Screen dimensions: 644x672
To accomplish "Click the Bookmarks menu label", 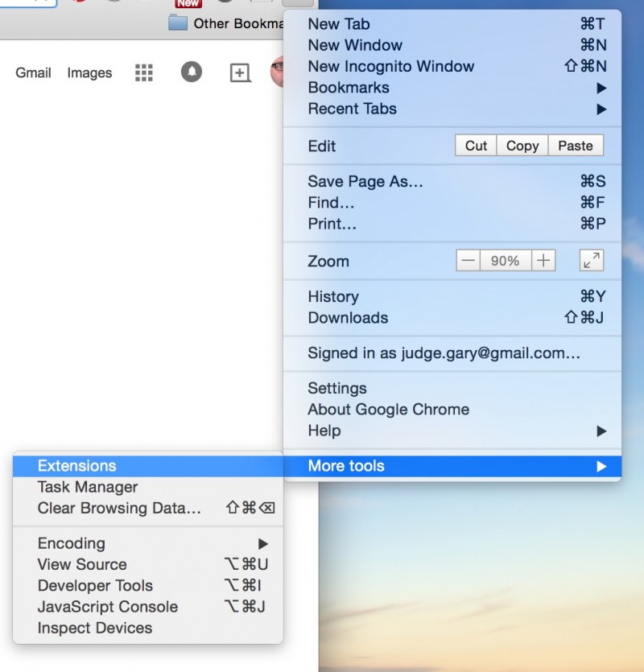I will [349, 88].
